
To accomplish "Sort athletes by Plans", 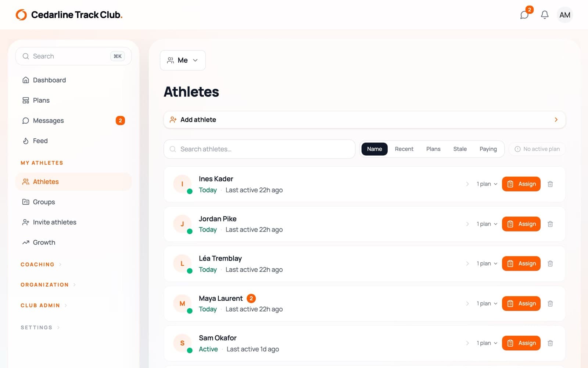I will tap(433, 149).
